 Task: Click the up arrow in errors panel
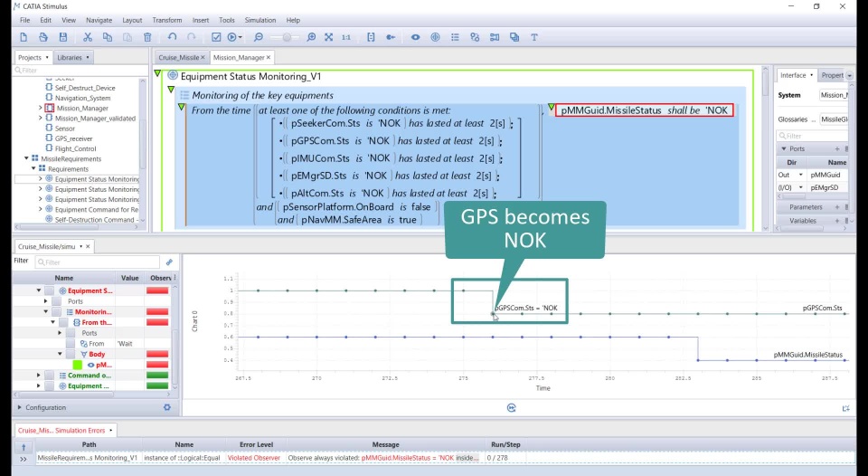coord(24,447)
